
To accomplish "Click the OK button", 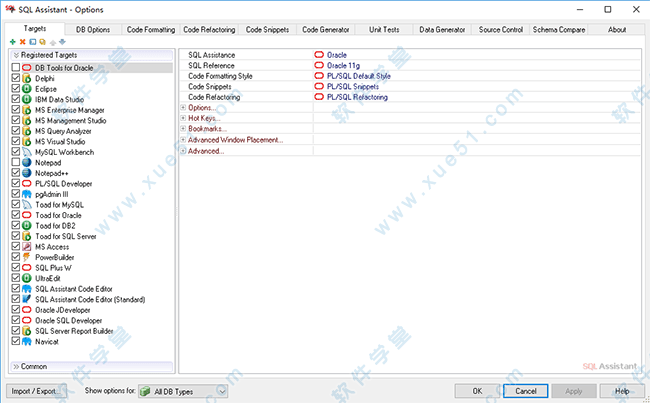I will coord(478,391).
